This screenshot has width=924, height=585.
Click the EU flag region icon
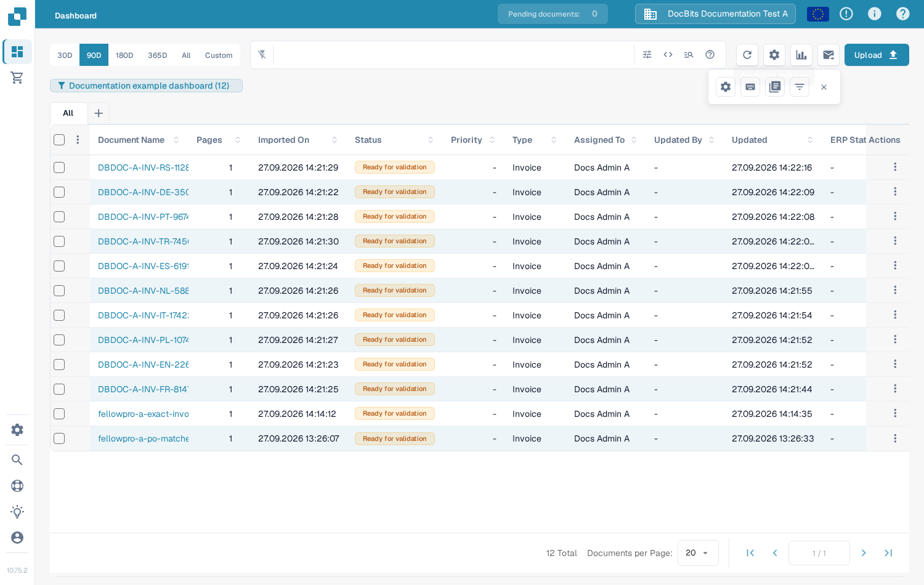click(x=818, y=14)
